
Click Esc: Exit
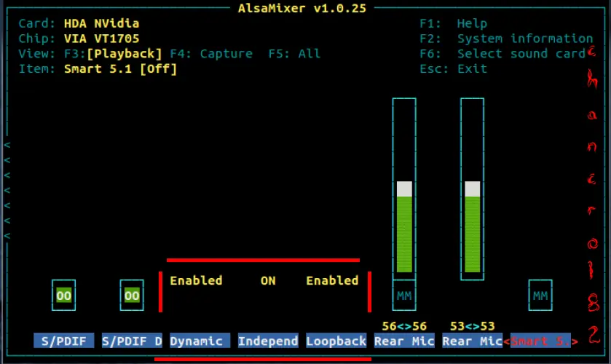453,69
